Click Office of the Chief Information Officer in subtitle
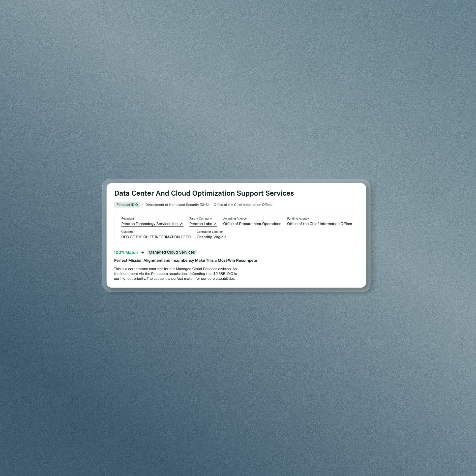This screenshot has height=476, width=476. (243, 205)
